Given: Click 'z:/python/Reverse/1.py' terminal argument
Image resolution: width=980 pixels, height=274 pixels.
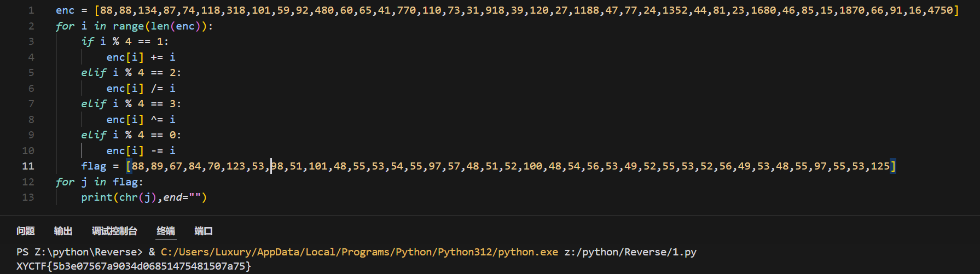Looking at the screenshot, I should click(630, 252).
